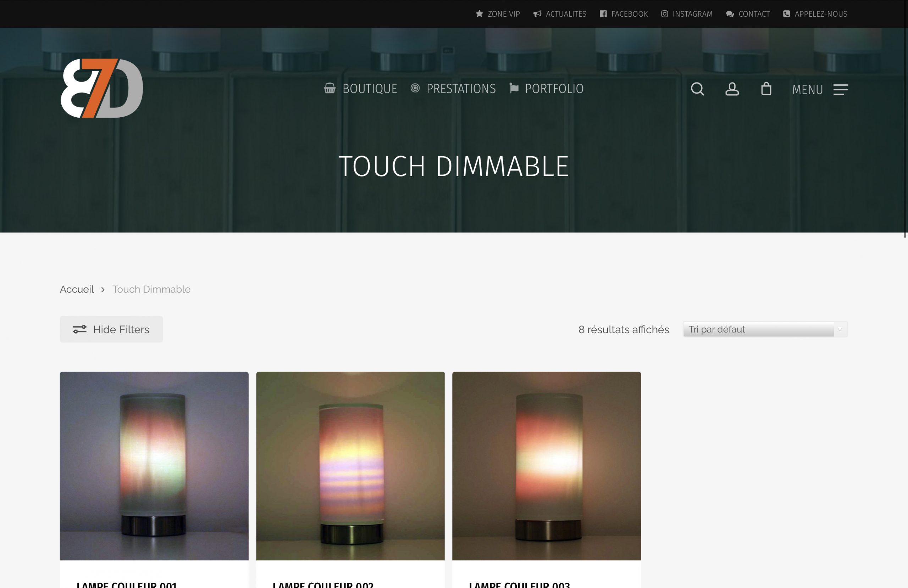
Task: Follow the Accueil breadcrumb link
Action: point(77,289)
